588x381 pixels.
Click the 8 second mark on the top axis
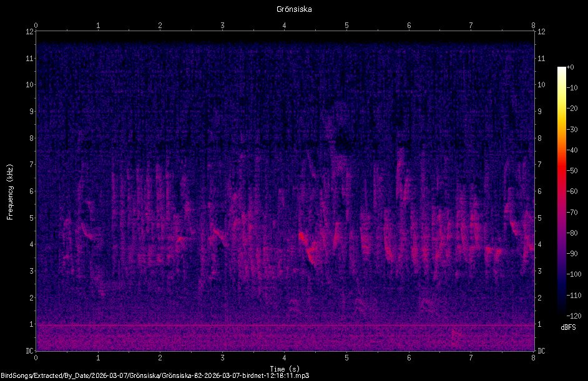click(533, 26)
